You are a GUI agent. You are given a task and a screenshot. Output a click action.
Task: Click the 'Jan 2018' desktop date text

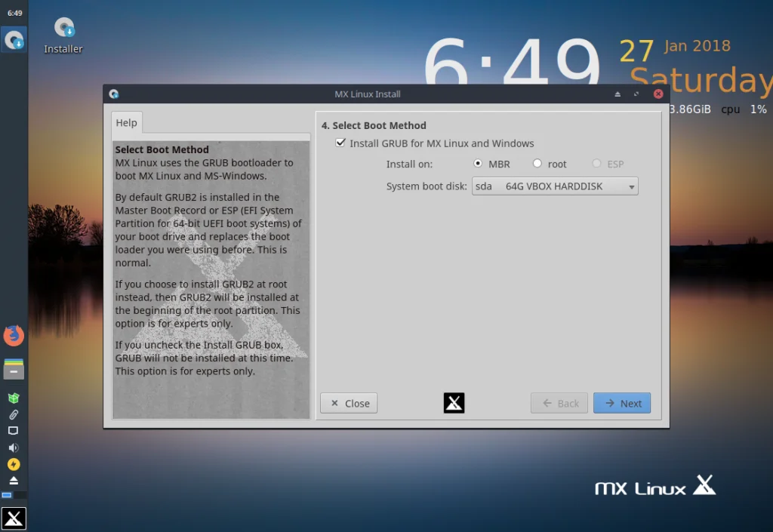coord(697,46)
